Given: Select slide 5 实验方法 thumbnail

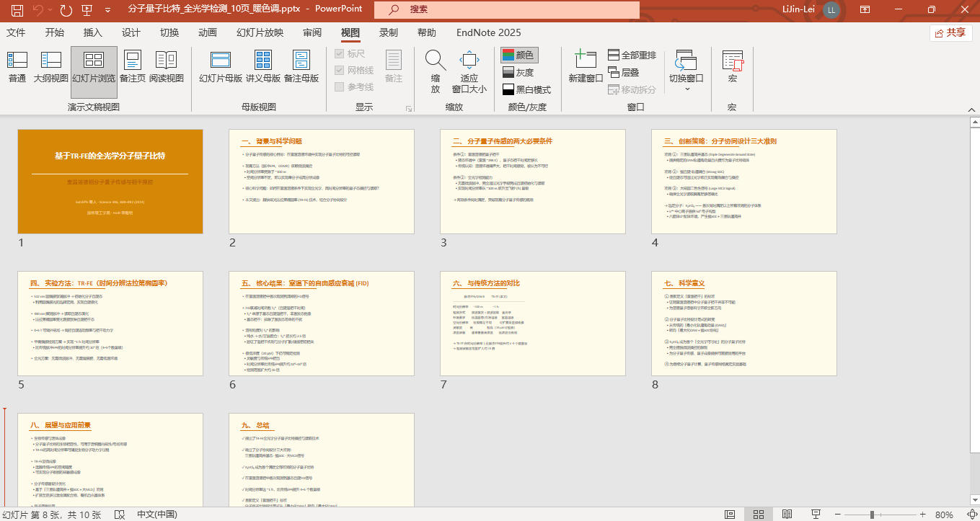Looking at the screenshot, I should click(110, 324).
